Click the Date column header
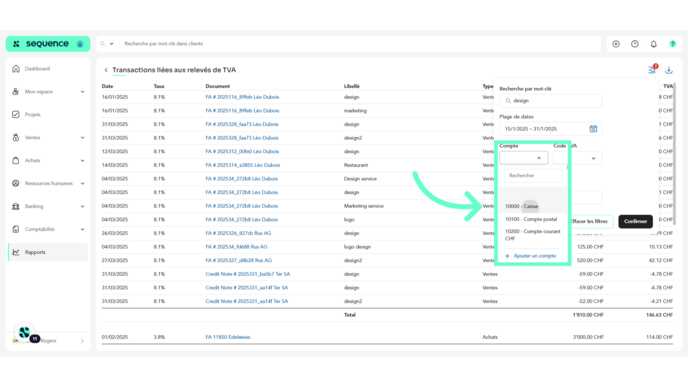The width and height of the screenshot is (688, 387). tap(107, 86)
